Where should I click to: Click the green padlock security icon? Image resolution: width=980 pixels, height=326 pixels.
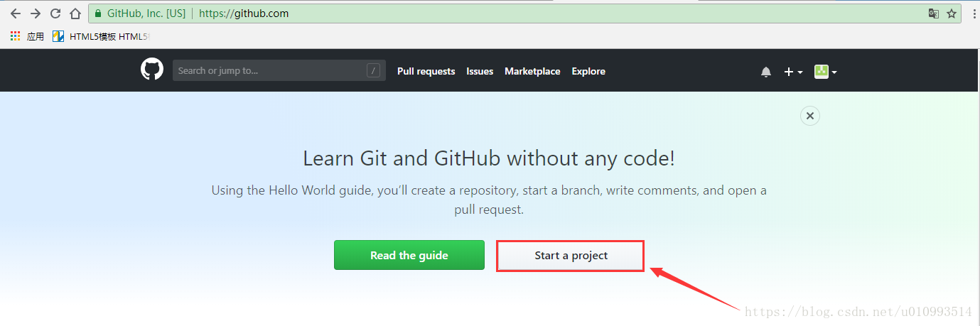pos(98,13)
